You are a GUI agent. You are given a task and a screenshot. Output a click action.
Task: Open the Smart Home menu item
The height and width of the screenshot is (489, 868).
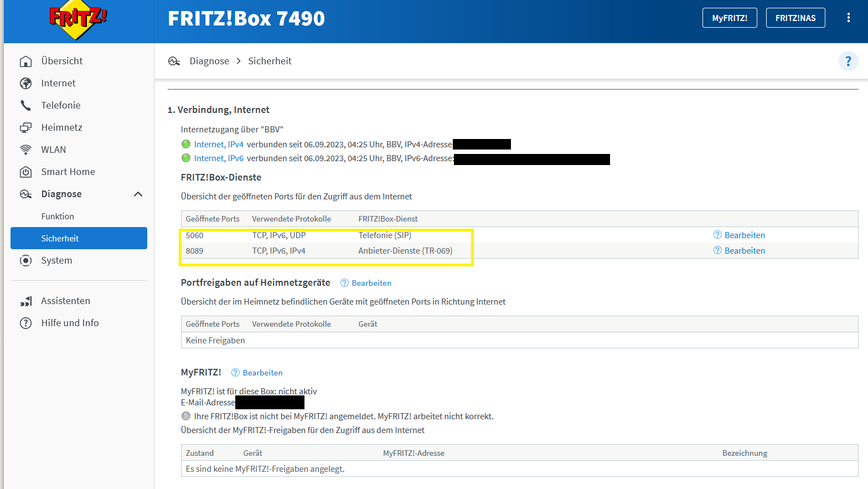(68, 172)
